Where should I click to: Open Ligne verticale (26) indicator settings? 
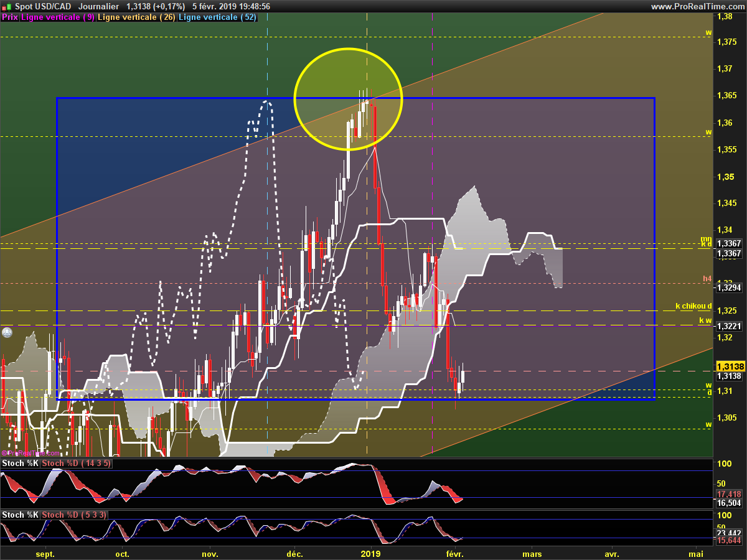[x=137, y=17]
